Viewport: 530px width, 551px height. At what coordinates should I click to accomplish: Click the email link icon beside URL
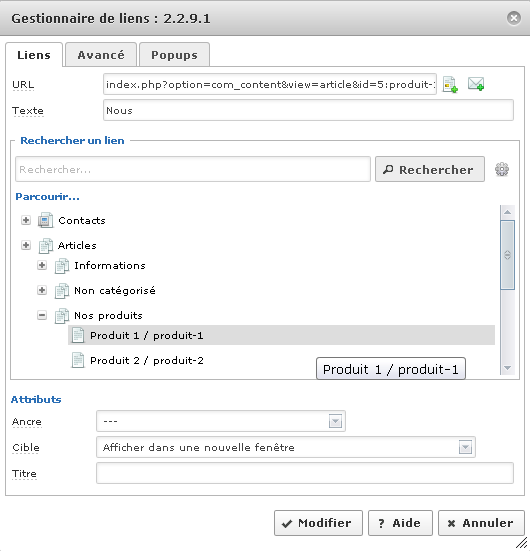476,84
